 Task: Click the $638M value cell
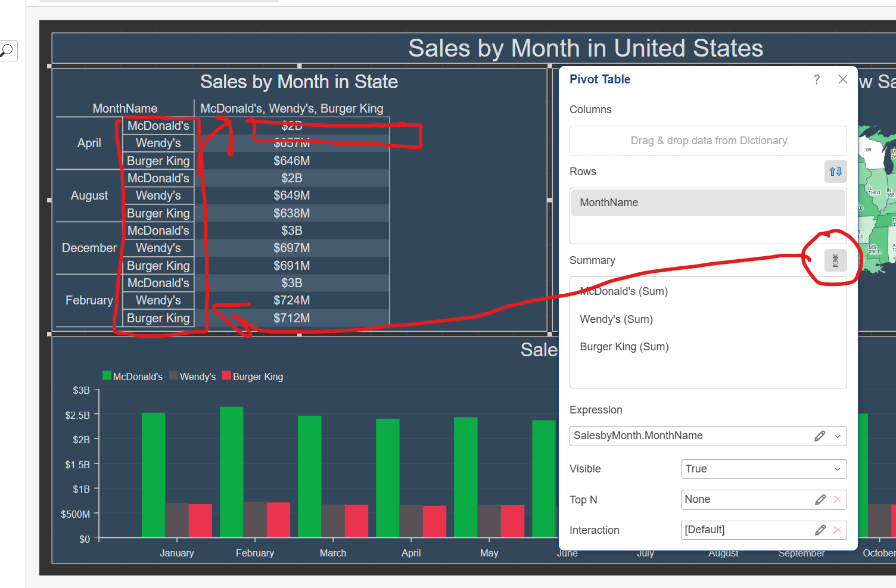click(292, 213)
